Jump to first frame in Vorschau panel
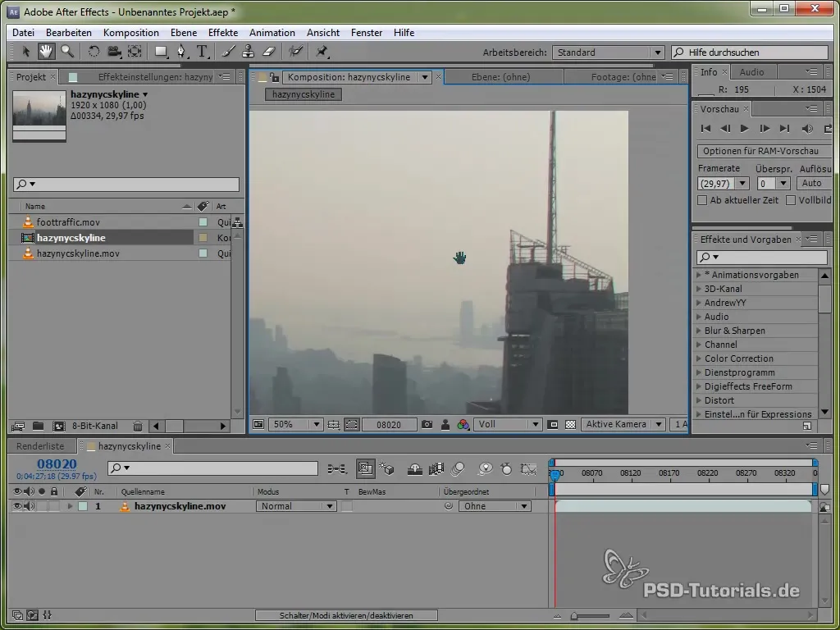The width and height of the screenshot is (840, 630). 705,129
